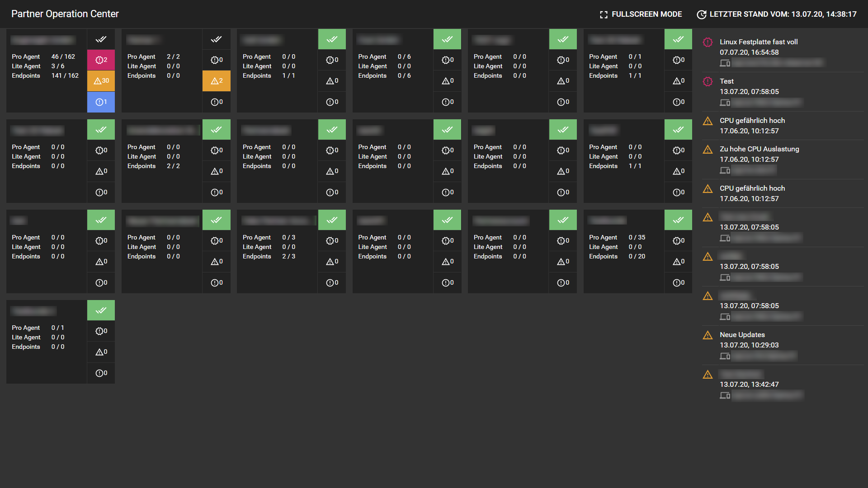Select the first CPU gefährlich hoch alert
This screenshot has width=868, height=488.
(752, 121)
